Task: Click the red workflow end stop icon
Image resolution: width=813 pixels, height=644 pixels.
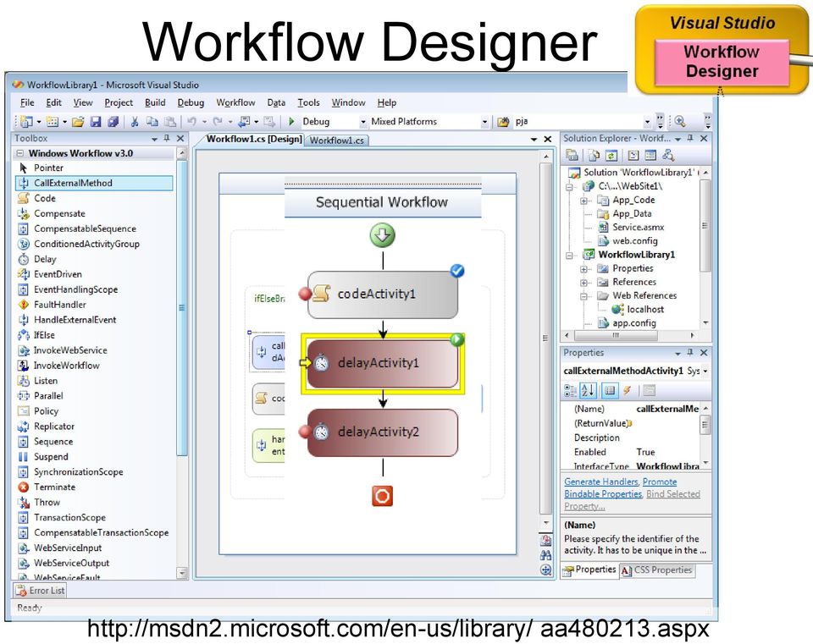Action: tap(383, 496)
